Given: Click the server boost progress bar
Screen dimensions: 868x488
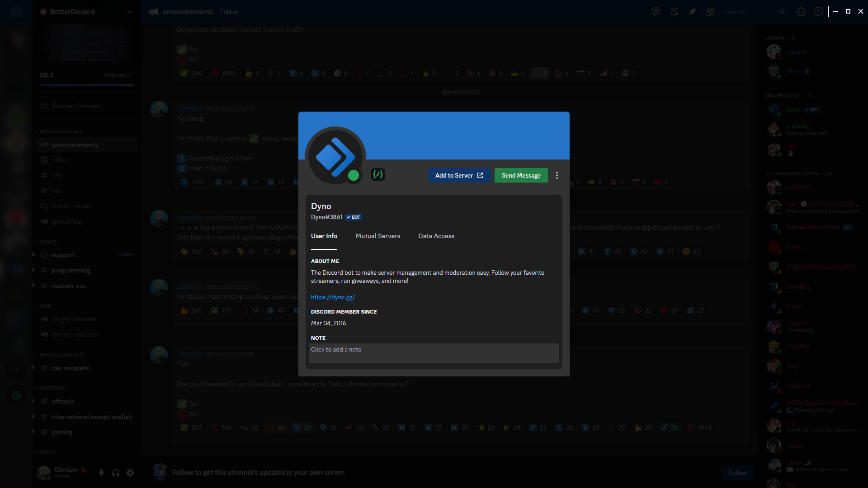Looking at the screenshot, I should (86, 85).
